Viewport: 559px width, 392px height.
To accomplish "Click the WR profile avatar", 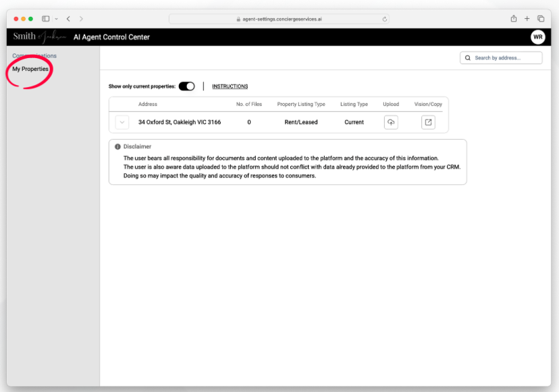I will (x=537, y=37).
